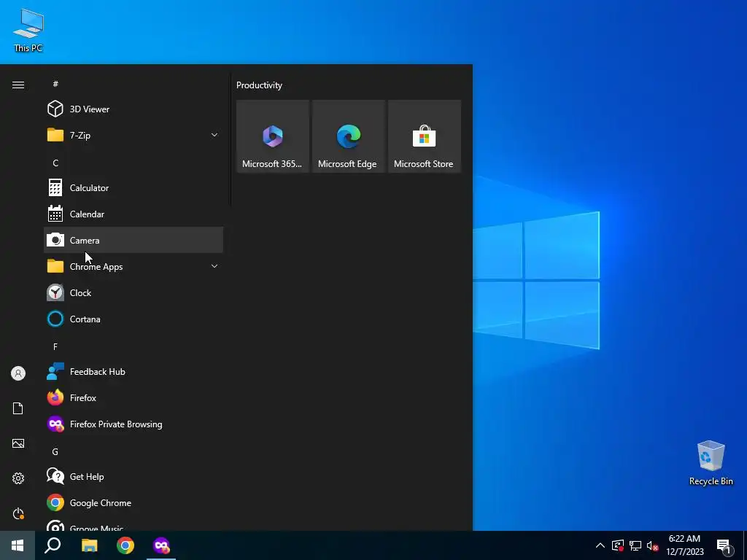Click the 'G' letter group header
Screen dimensions: 747x560
[55, 451]
